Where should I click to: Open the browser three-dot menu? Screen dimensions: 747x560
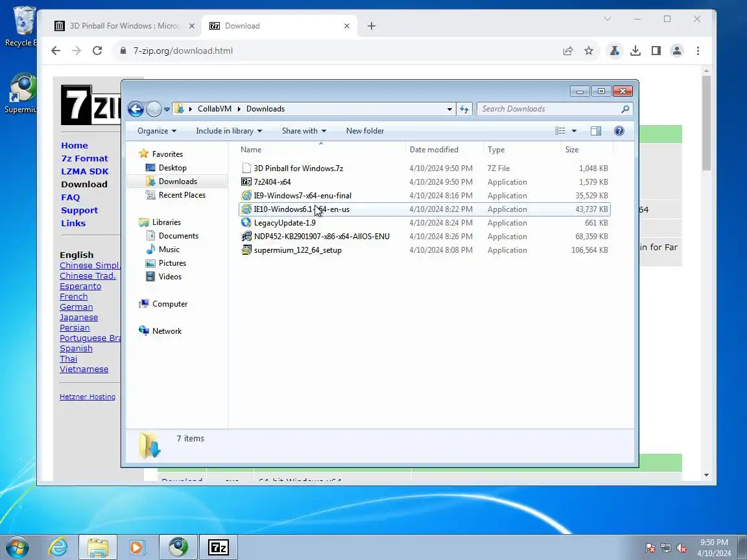698,51
